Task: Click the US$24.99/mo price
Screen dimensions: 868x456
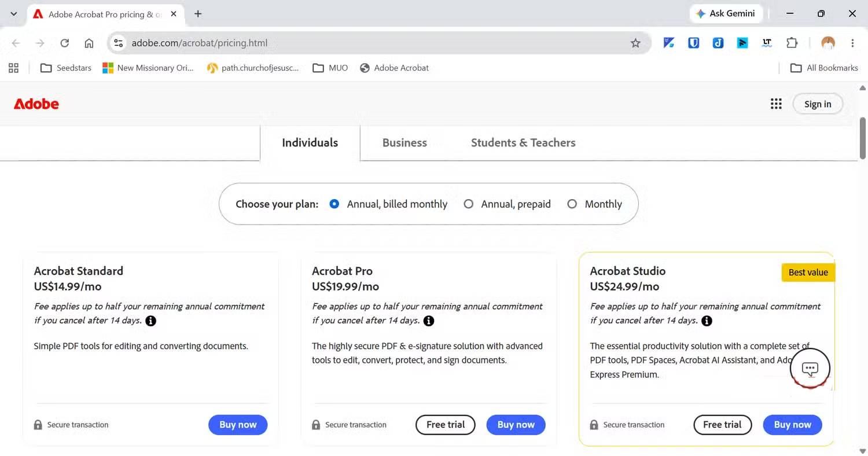Action: 624,286
